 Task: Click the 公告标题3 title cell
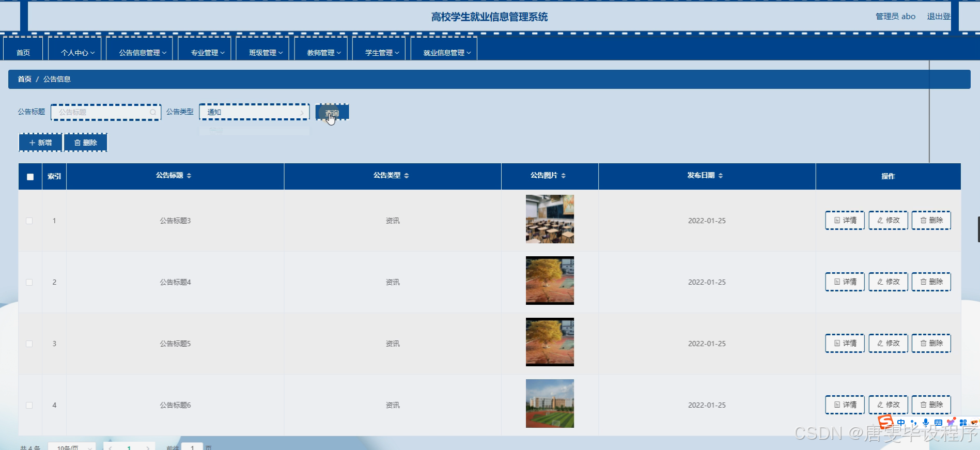click(x=175, y=221)
